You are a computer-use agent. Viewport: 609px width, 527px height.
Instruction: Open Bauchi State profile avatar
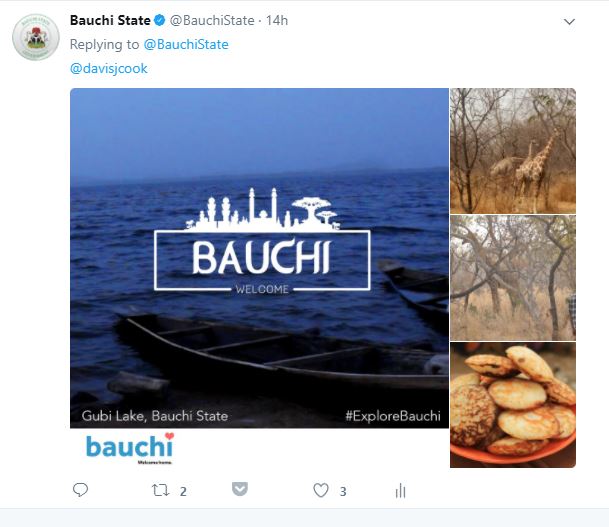coord(35,37)
